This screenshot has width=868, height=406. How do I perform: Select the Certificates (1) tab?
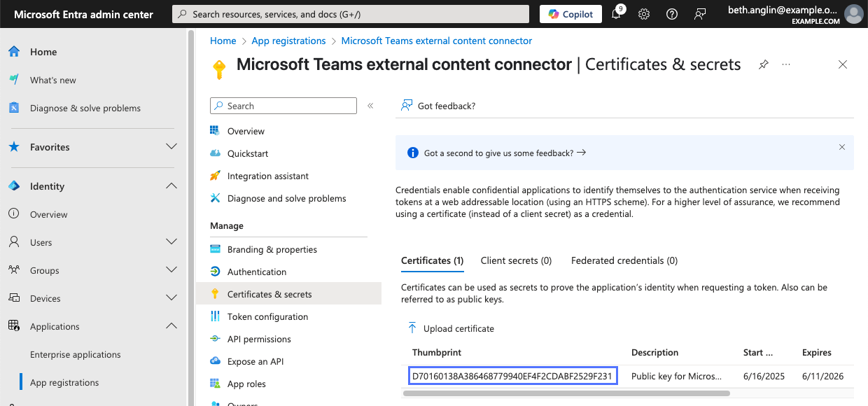(432, 260)
